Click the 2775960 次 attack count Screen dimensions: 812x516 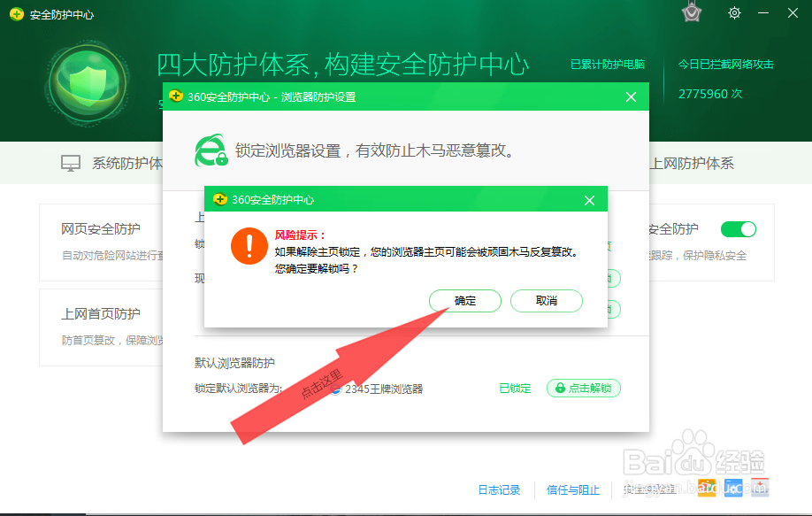(710, 94)
